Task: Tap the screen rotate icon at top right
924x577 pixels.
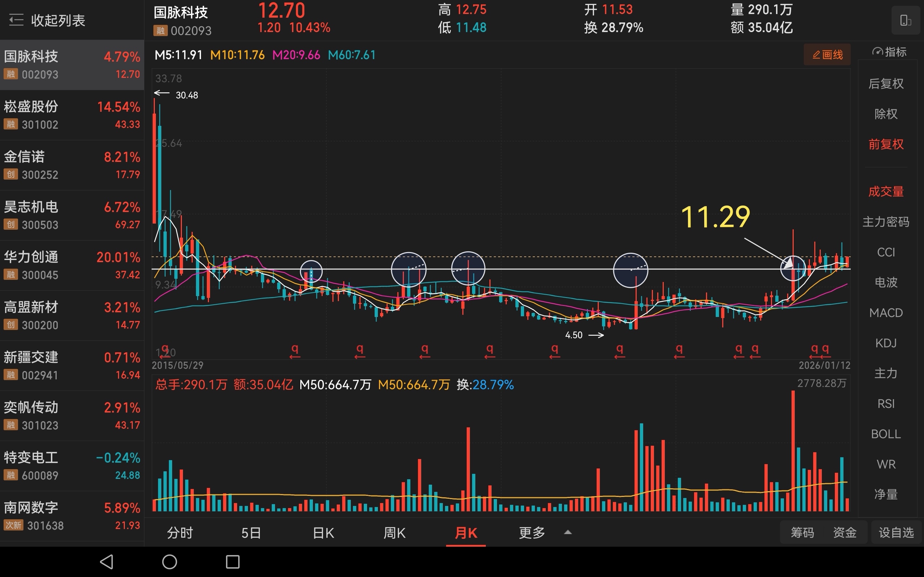Action: (905, 20)
